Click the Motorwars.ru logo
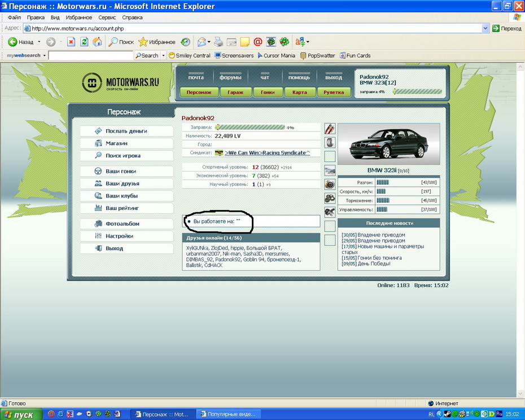 click(x=120, y=83)
